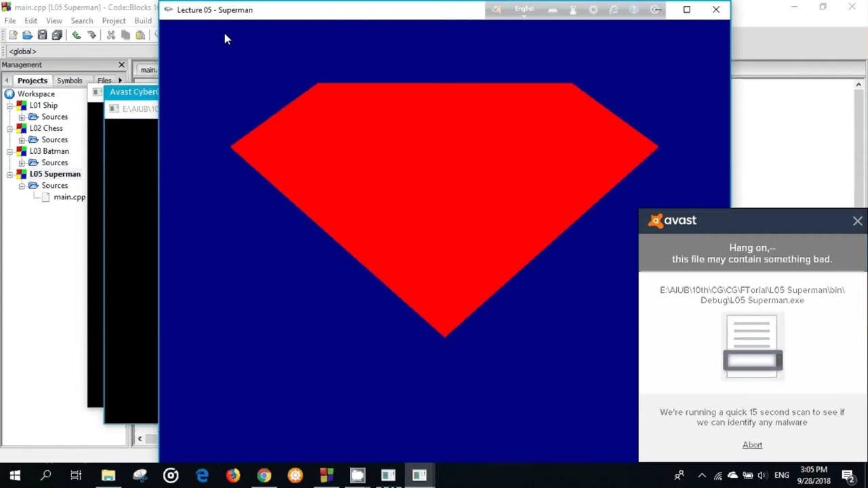Viewport: 868px width, 488px height.
Task: Click the left arrow of the Management tabs
Action: tap(7, 81)
